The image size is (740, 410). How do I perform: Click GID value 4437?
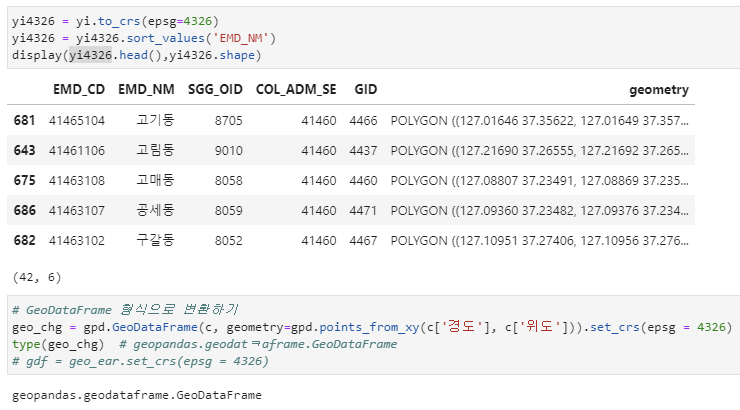pyautogui.click(x=363, y=151)
